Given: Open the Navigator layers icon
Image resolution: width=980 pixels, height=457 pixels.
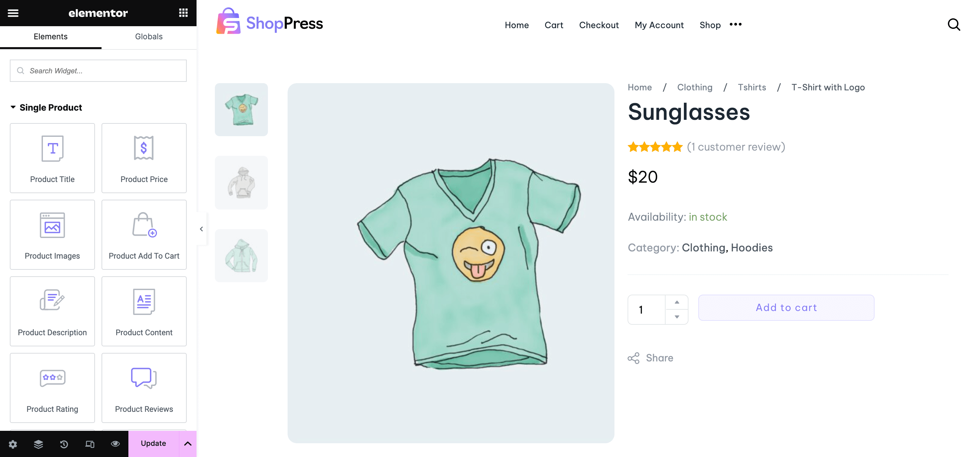Looking at the screenshot, I should [38, 444].
